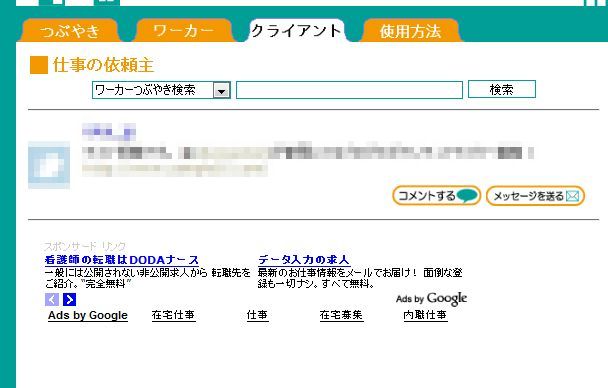The width and height of the screenshot is (608, 388).
Task: Open the データ入力の求人 ad link
Action: click(304, 260)
